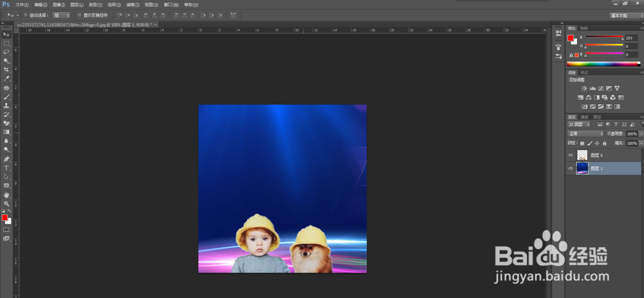Select the Magic Wand tool
Screen dimensions: 644x298
click(x=6, y=61)
